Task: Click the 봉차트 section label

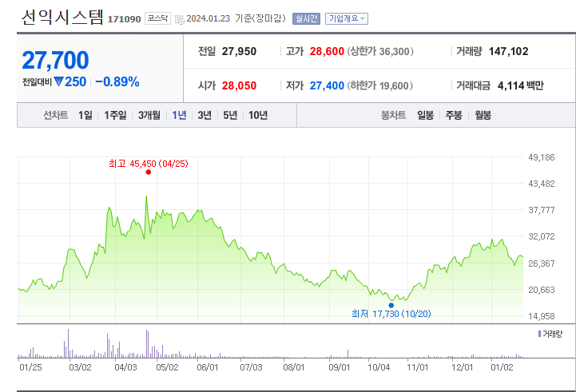Action: point(393,115)
